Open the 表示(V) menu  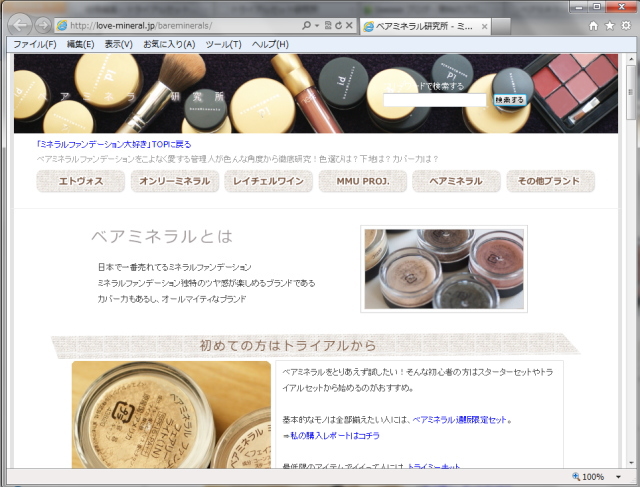(x=118, y=44)
